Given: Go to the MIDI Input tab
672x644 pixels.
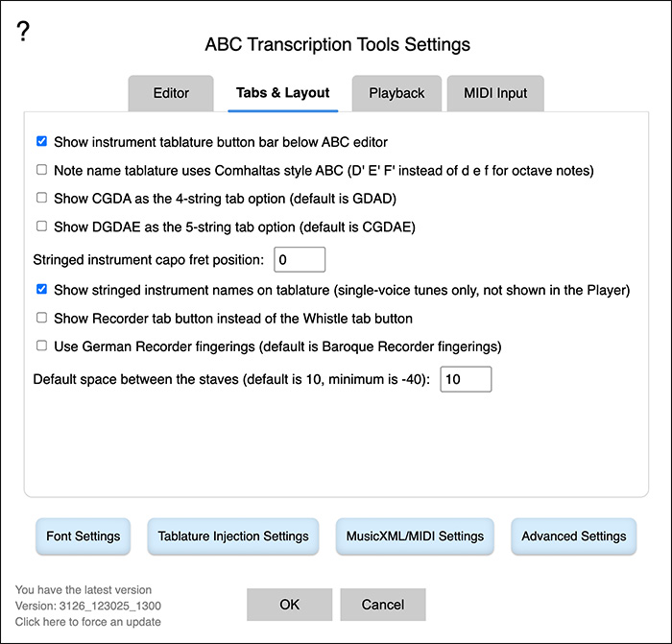Looking at the screenshot, I should 495,94.
